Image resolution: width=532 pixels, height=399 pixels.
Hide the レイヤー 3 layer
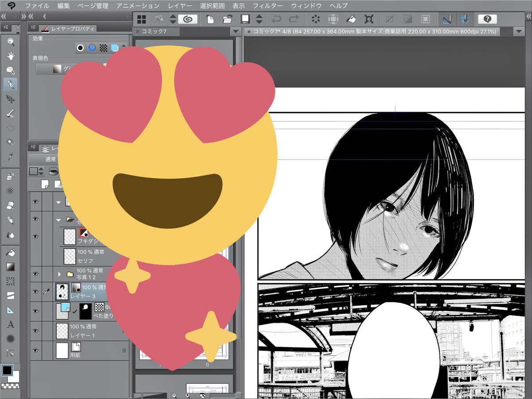pyautogui.click(x=35, y=291)
